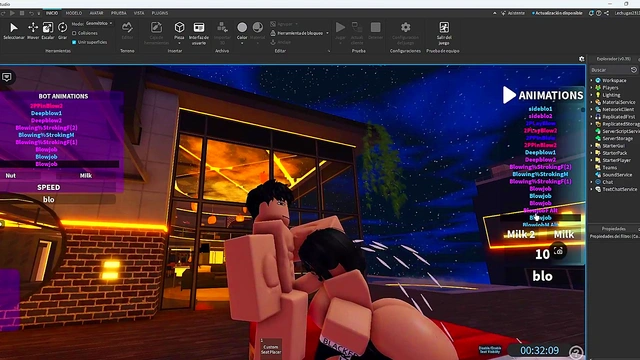640x360 pixels.
Task: Click the account username in the top-right corner
Action: coord(627,13)
